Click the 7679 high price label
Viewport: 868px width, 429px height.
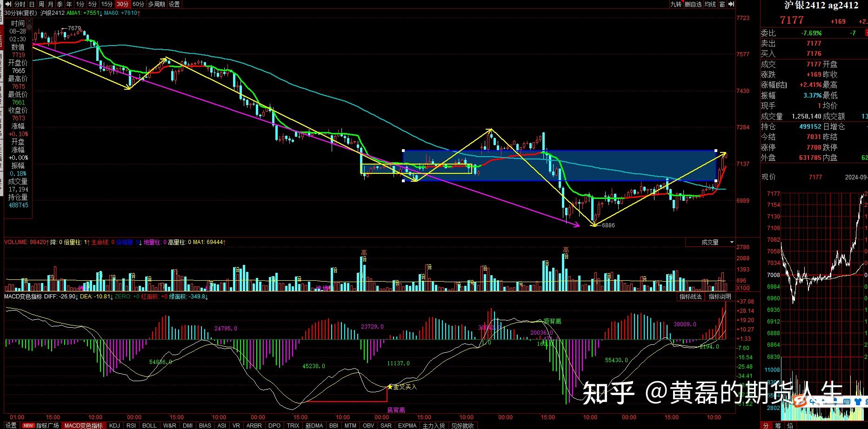point(74,28)
